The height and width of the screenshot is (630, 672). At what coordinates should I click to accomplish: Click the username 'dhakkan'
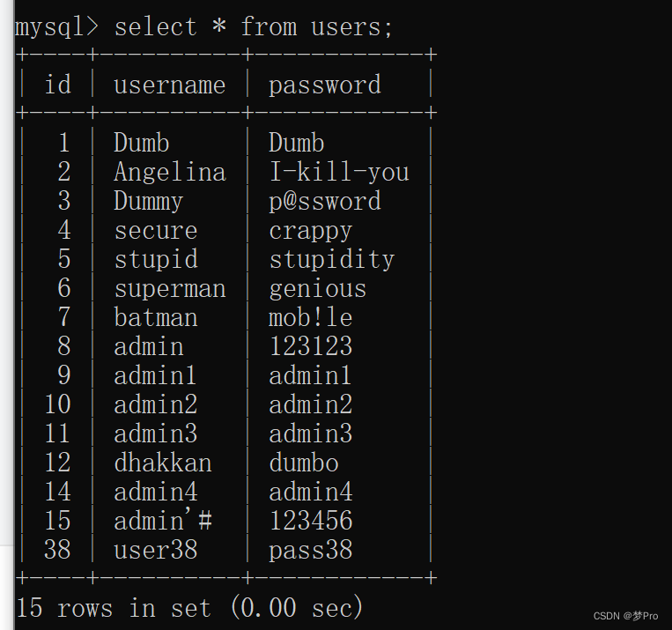[x=162, y=463]
